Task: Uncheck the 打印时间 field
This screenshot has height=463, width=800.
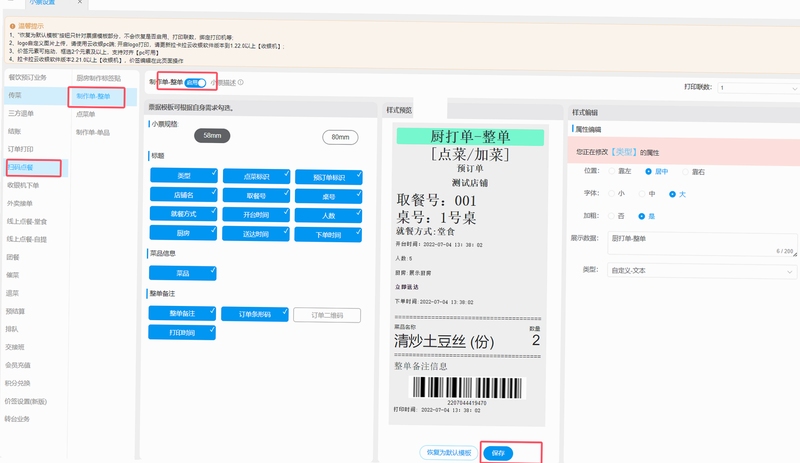Action: pyautogui.click(x=182, y=333)
